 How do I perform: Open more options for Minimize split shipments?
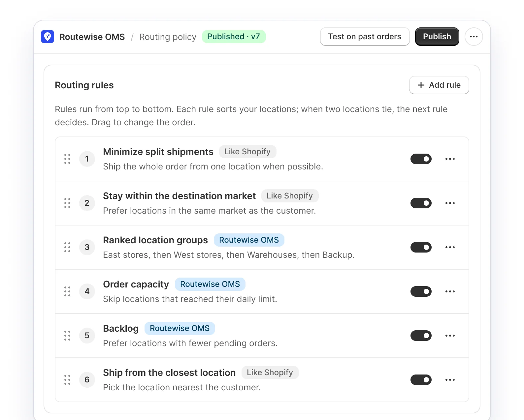[450, 159]
